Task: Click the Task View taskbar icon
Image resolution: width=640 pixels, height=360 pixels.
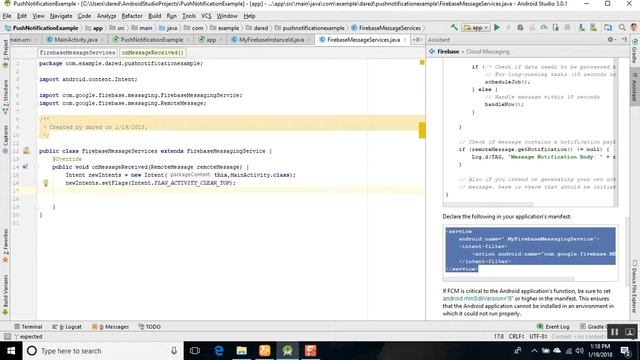Action: [195, 351]
